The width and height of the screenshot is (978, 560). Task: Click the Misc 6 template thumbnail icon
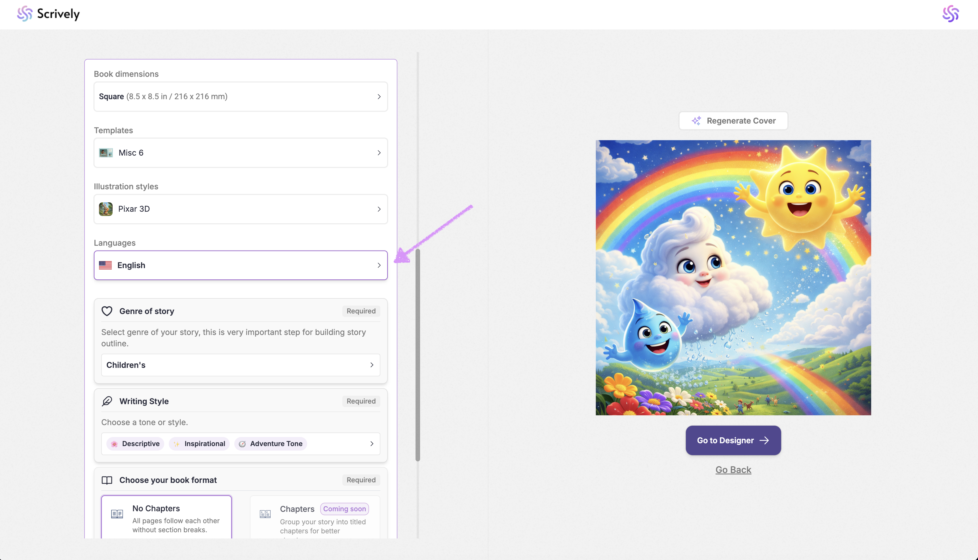pos(106,153)
